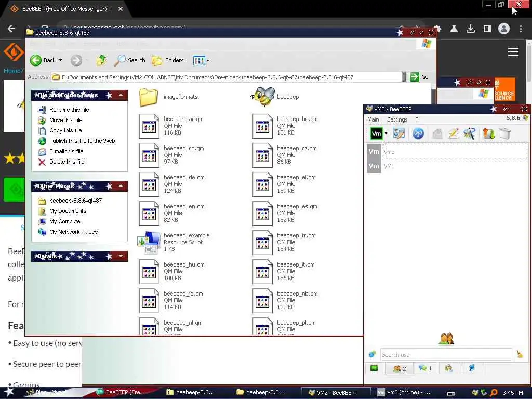Go Back in the Explorer window

(43, 60)
